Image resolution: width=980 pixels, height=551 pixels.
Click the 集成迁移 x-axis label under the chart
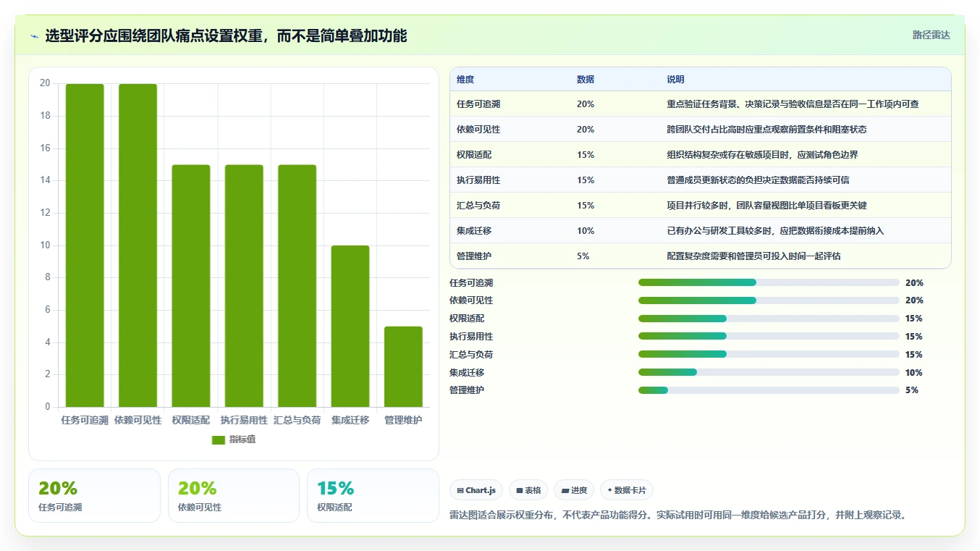click(x=350, y=420)
